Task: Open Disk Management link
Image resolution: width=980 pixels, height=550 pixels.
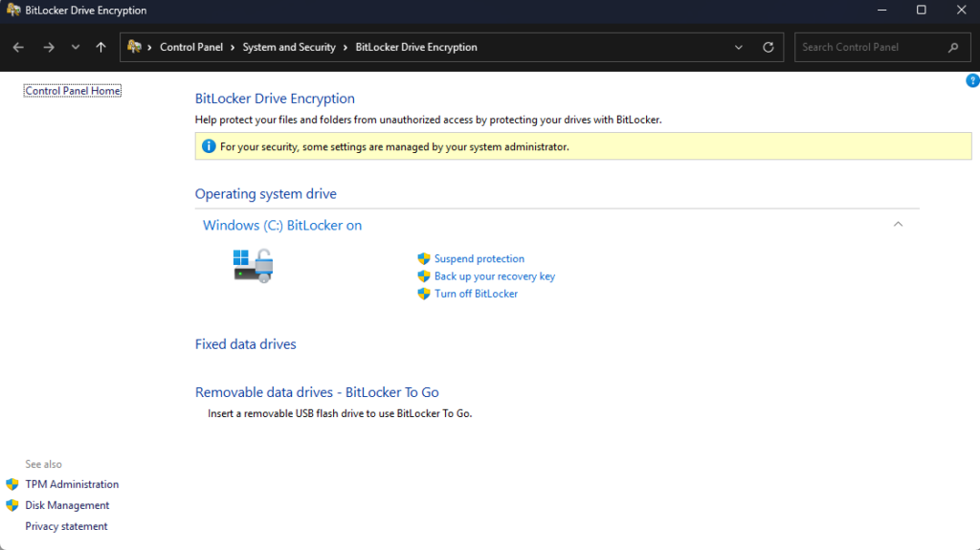Action: (67, 505)
